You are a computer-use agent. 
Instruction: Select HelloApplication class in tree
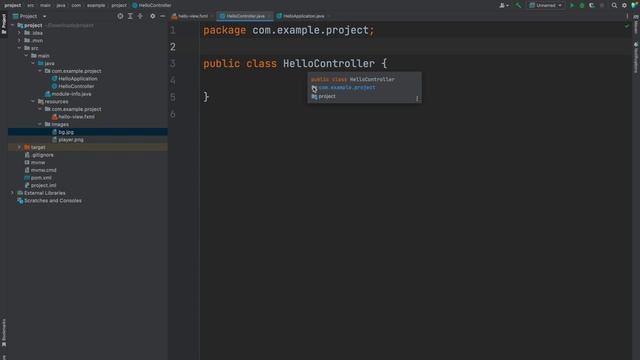pyautogui.click(x=78, y=78)
